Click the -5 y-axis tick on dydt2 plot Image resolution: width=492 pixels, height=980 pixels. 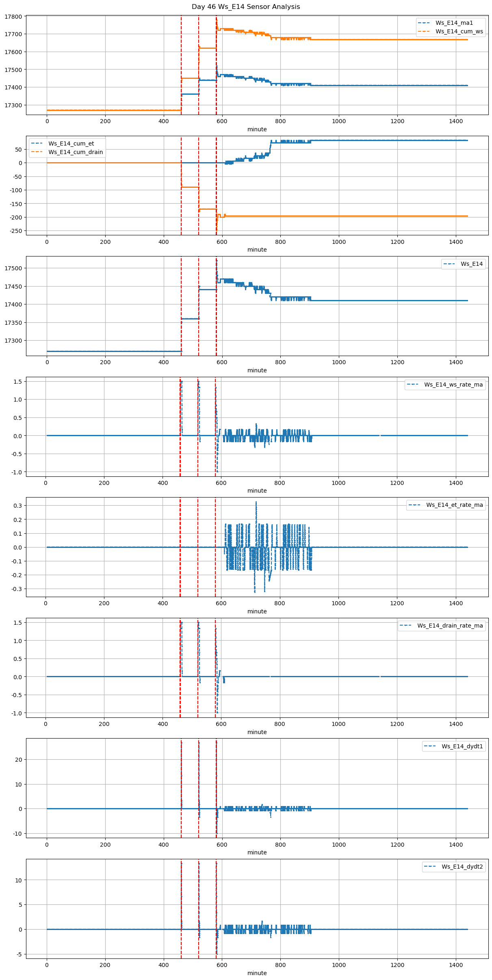(19, 954)
